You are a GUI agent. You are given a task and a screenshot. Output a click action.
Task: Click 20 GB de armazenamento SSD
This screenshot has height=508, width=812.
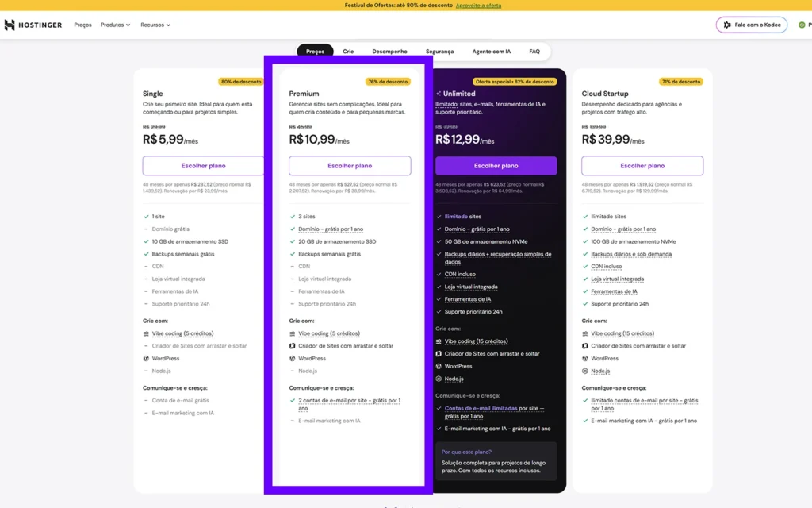click(x=336, y=241)
